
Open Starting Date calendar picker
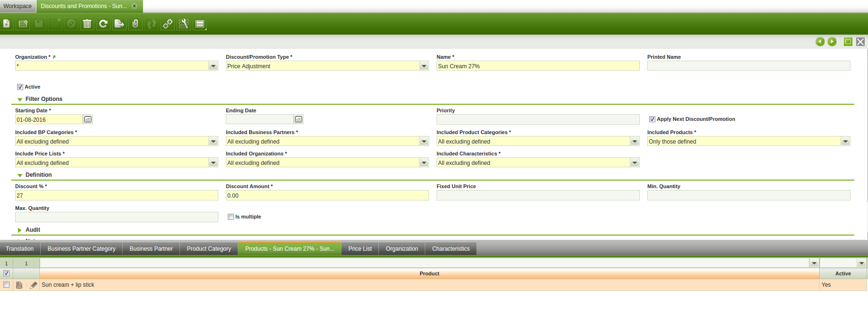click(x=88, y=119)
